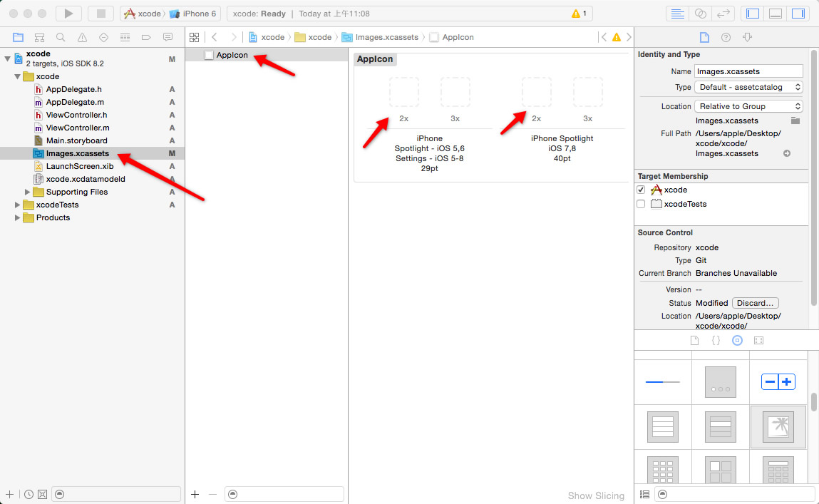This screenshot has width=819, height=504.
Task: Check xcodeTests target membership
Action: tap(641, 204)
